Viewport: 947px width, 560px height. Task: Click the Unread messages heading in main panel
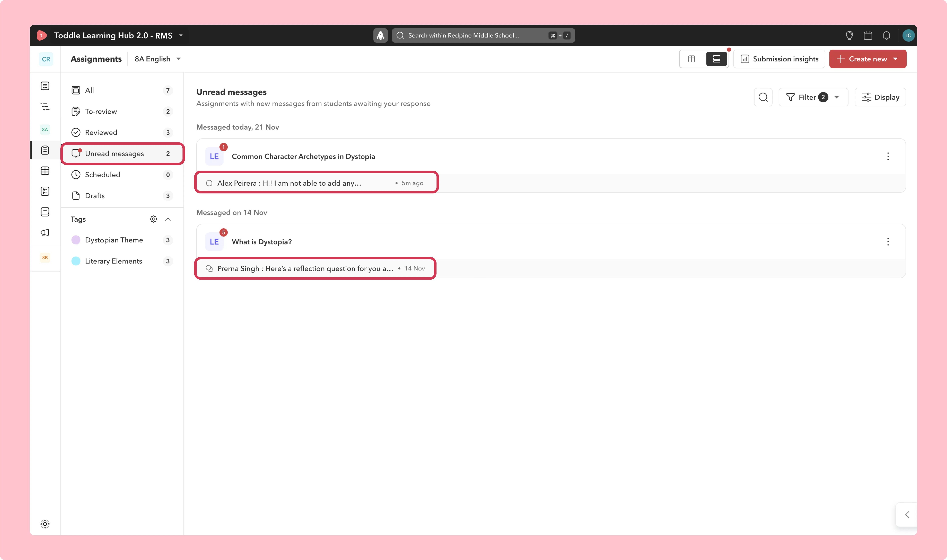click(232, 92)
